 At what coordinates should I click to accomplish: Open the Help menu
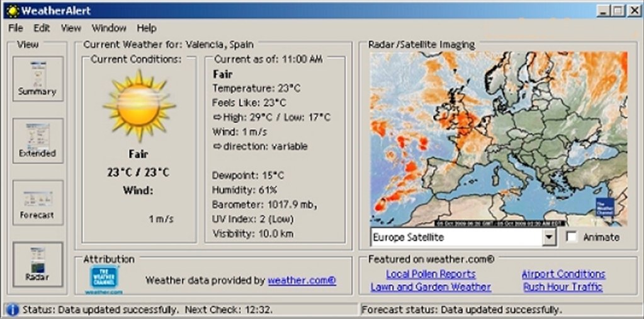tap(147, 28)
